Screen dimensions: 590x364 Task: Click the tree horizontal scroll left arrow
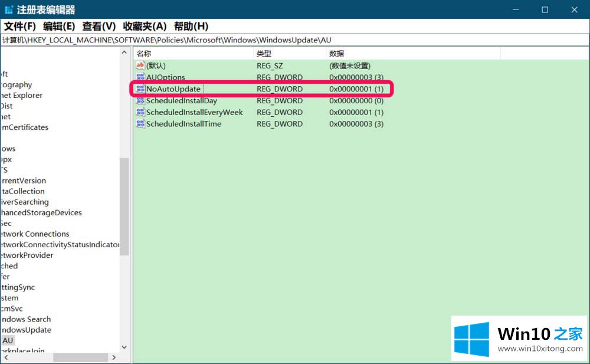(6, 358)
